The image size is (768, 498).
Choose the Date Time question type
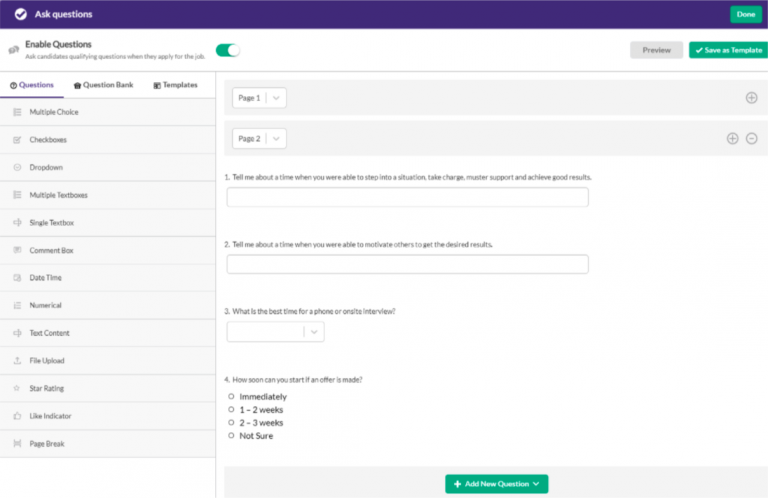[108, 278]
